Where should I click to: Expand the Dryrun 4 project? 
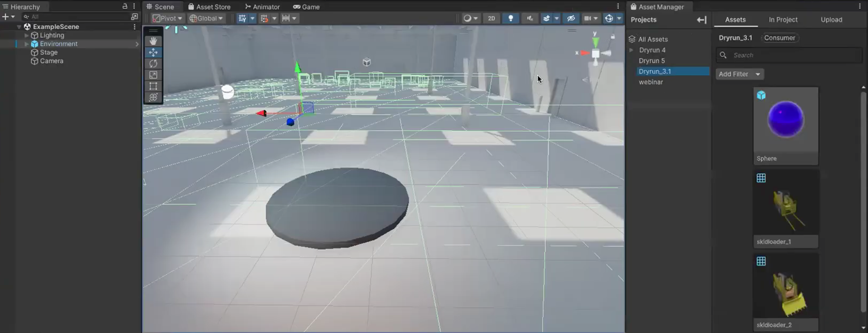(631, 50)
